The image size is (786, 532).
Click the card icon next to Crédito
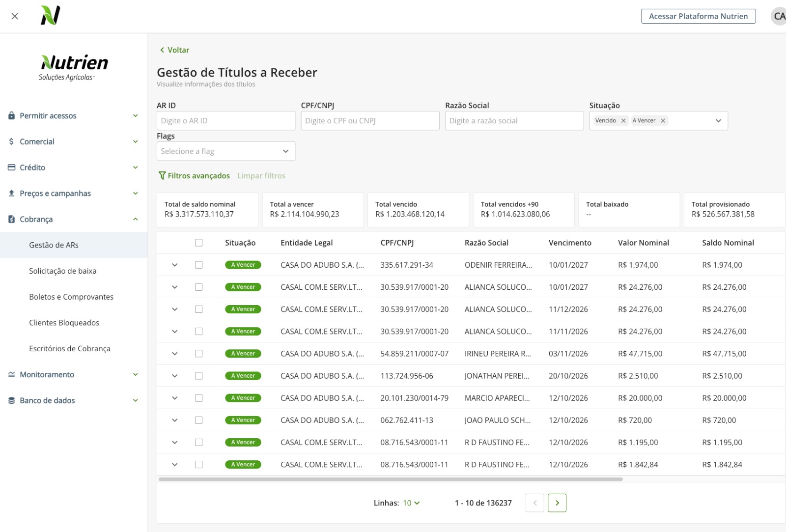11,167
